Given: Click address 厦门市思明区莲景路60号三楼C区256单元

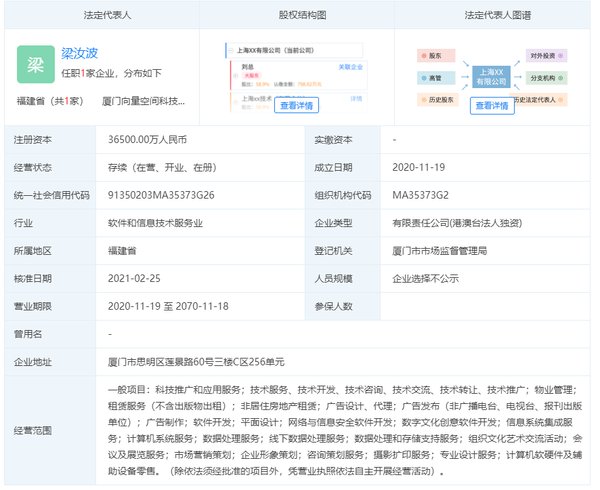Looking at the screenshot, I should coord(196,362).
